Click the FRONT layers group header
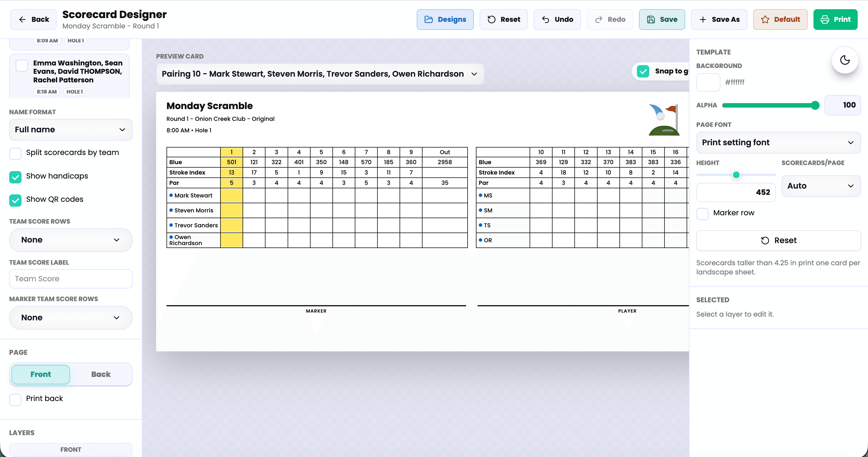 pos(71,450)
